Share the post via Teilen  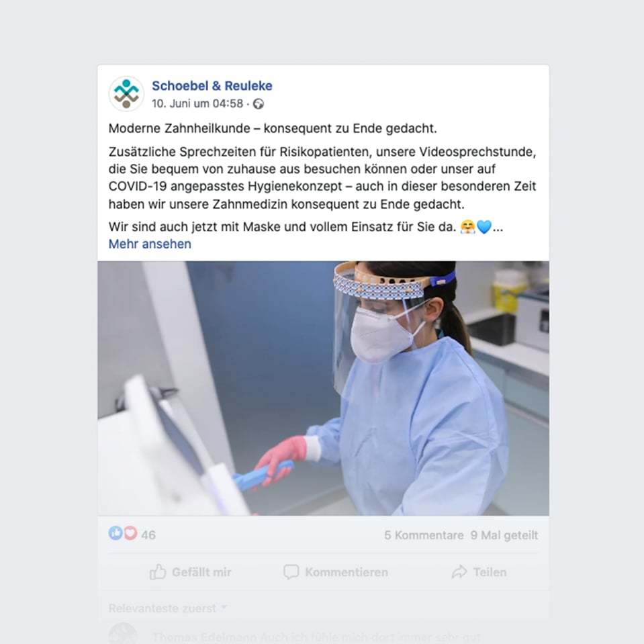(x=479, y=571)
